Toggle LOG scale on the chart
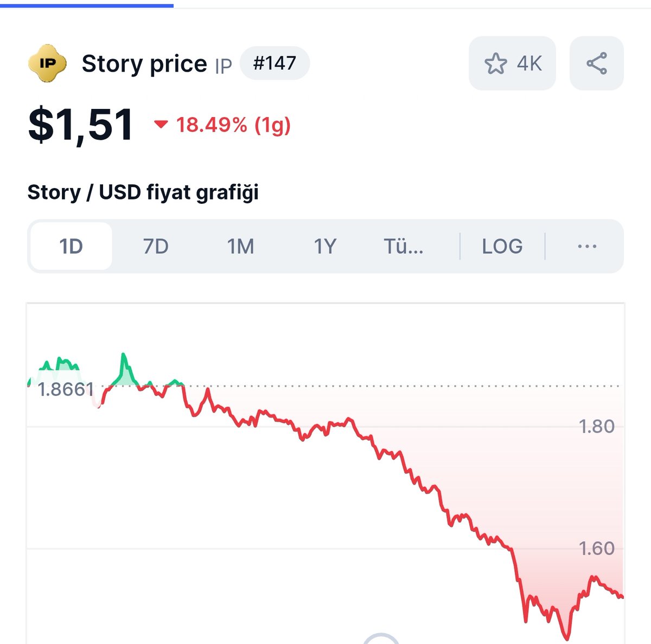Screen dimensions: 651x644 (502, 247)
